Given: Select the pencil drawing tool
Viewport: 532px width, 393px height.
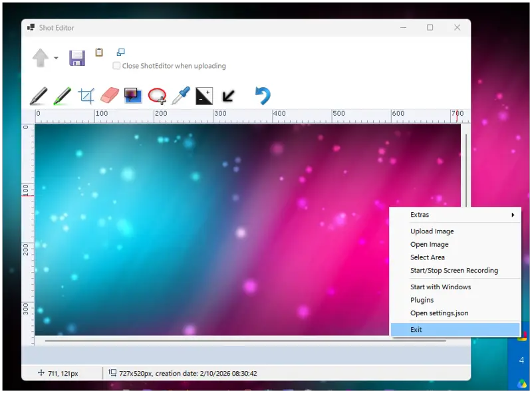Looking at the screenshot, I should click(39, 96).
